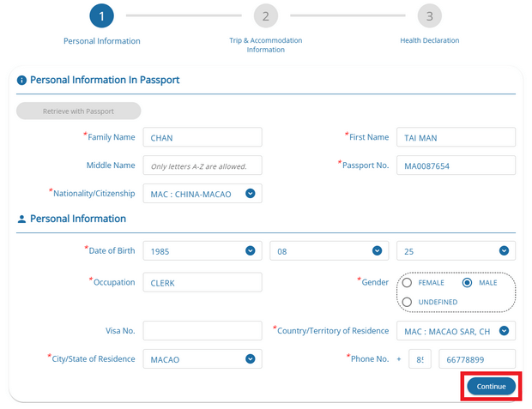
Task: Select the FEMALE gender radio button
Action: [x=408, y=282]
